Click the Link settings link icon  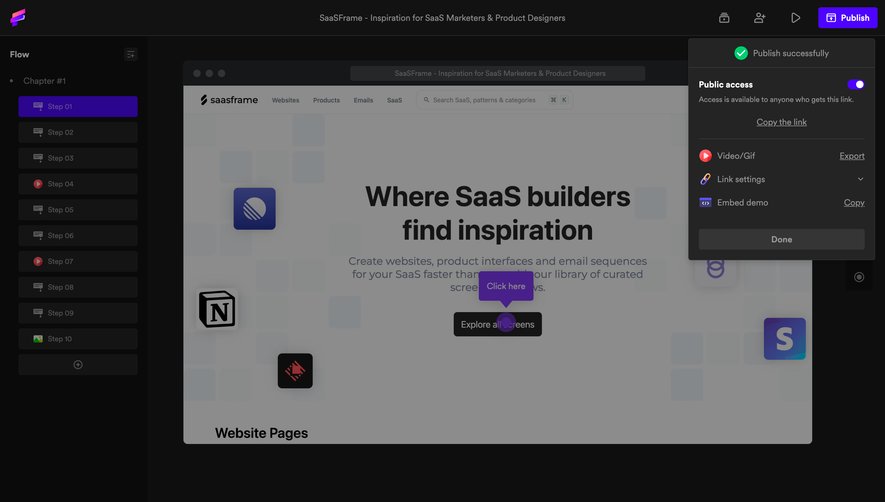705,179
